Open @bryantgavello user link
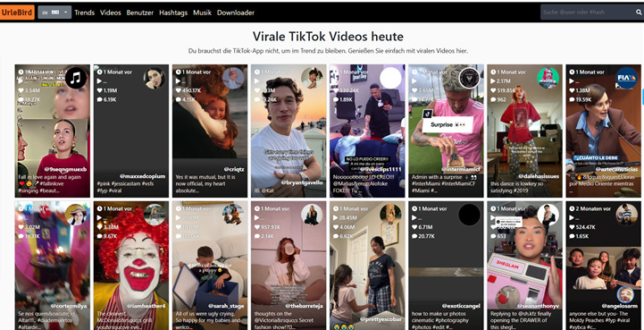Screen dimensions: 644x330 click(302, 182)
